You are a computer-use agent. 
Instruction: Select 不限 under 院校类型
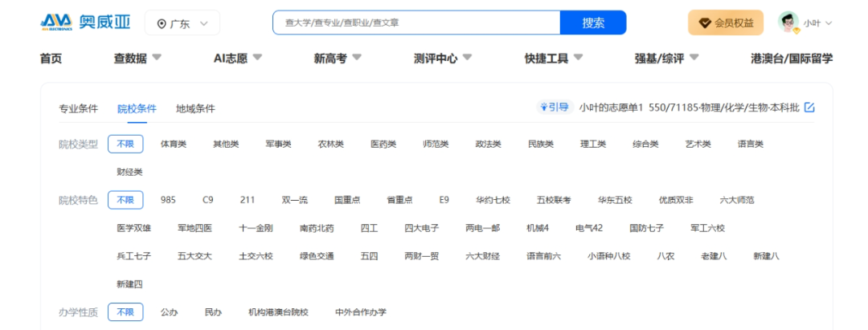click(125, 144)
